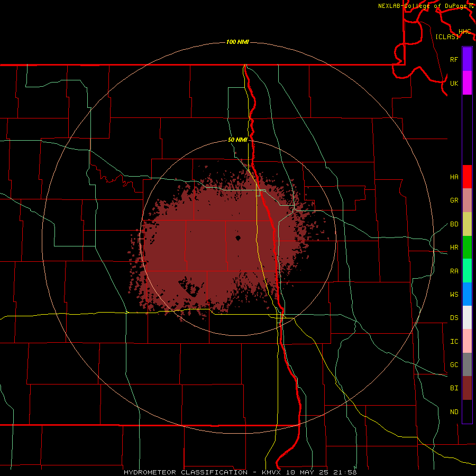Click the "HA" legend label
Image resolution: width=476 pixels, height=476 pixels.
[x=454, y=177]
